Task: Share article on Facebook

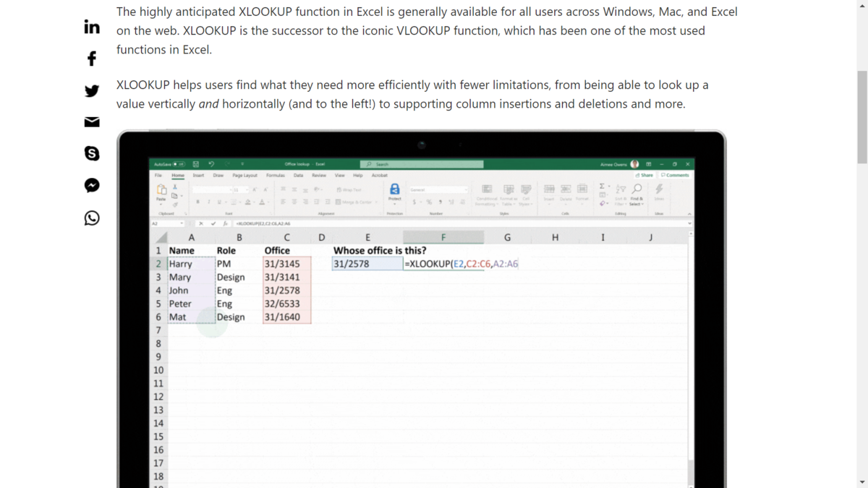Action: [92, 59]
